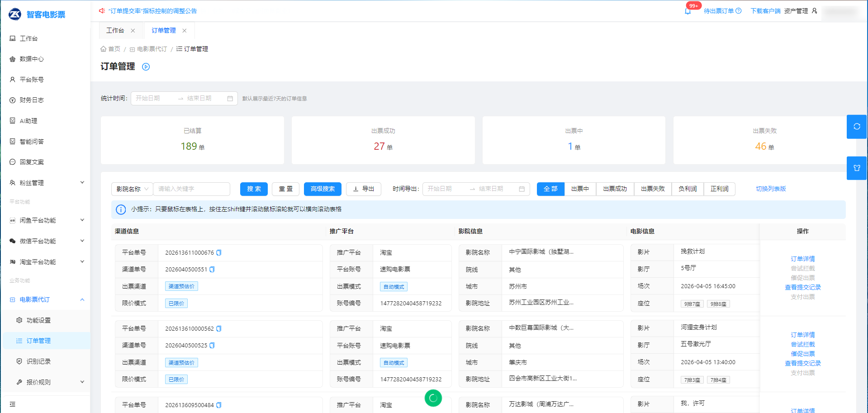Open 查看提交记录 for order 202613610000562
Viewport: 868px width, 413px height.
point(802,364)
